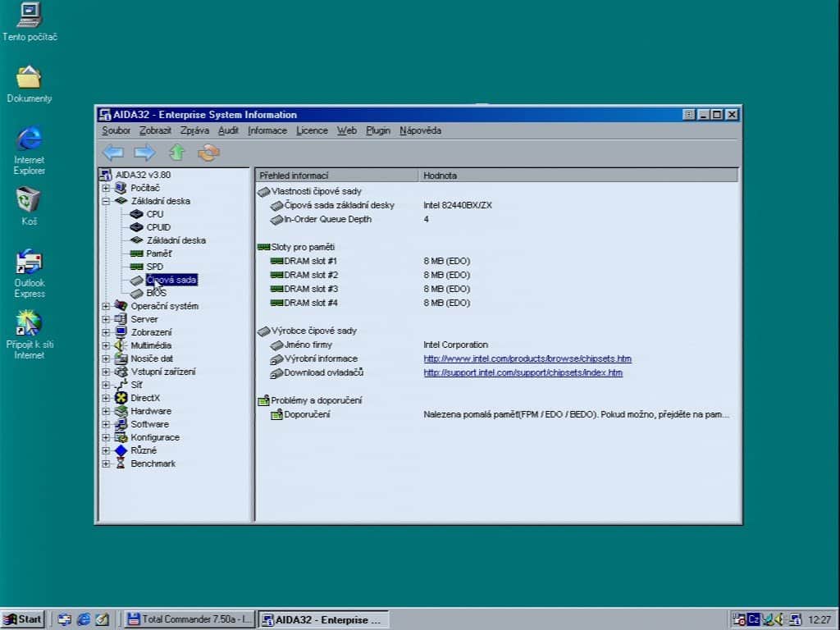The height and width of the screenshot is (630, 840).
Task: Click the Hodnota column header
Action: tap(578, 176)
